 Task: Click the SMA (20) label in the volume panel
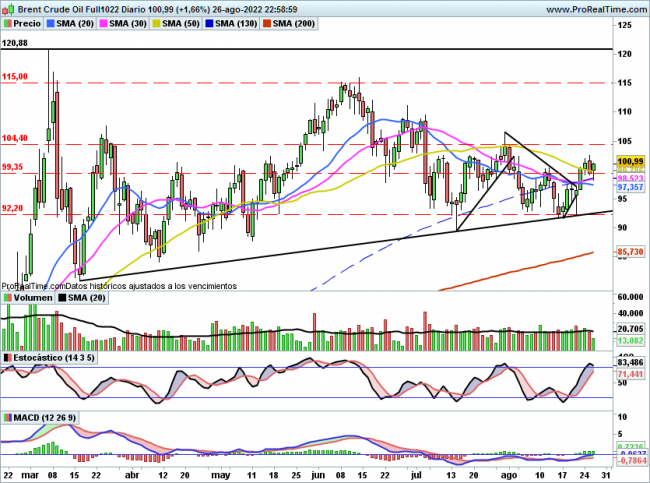pyautogui.click(x=82, y=298)
